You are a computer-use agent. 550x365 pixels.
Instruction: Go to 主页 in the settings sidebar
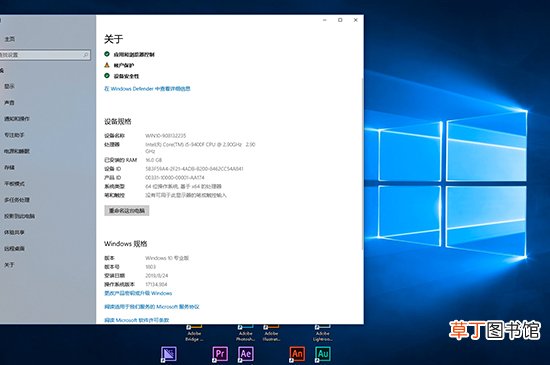tap(9, 39)
